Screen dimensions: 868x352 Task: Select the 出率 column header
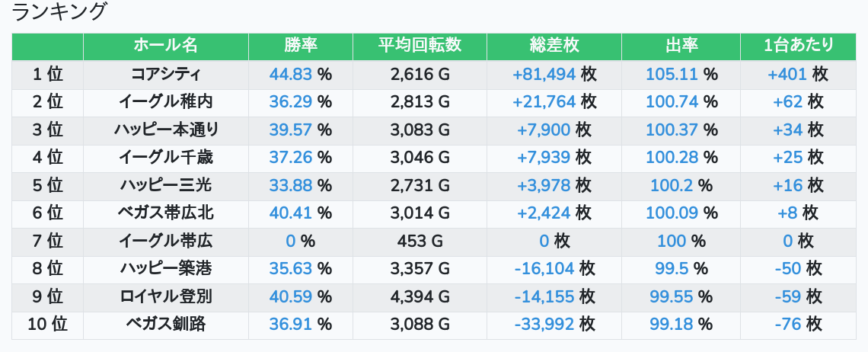tap(681, 46)
